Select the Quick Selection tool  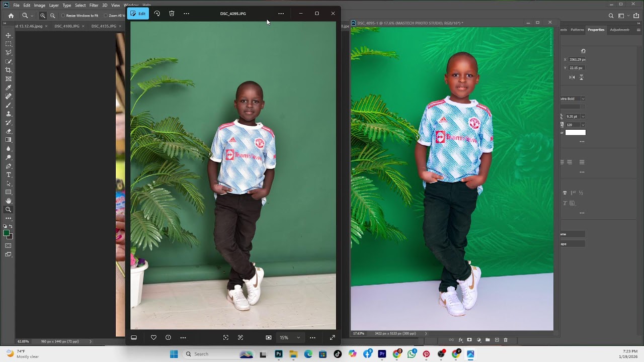pos(9,61)
